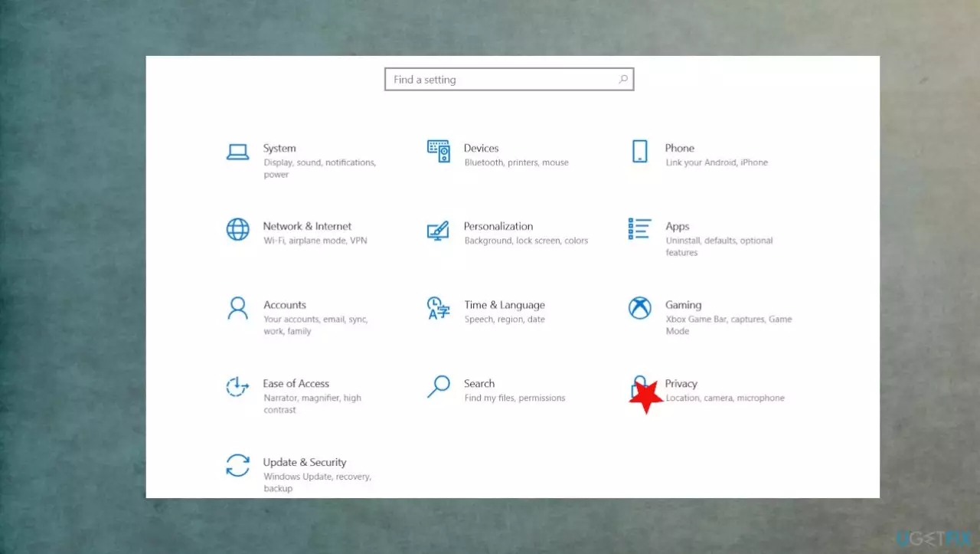Select the Phone icon
This screenshot has height=554, width=980.
pos(639,151)
